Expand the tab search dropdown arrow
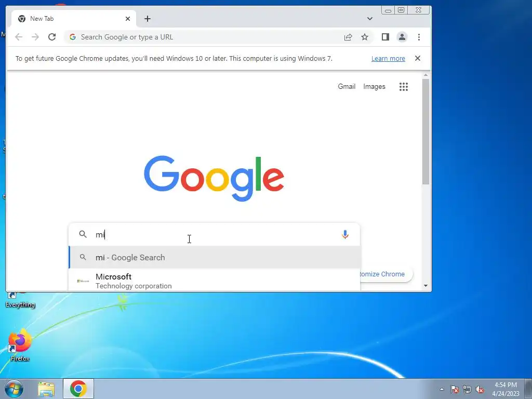 370,19
